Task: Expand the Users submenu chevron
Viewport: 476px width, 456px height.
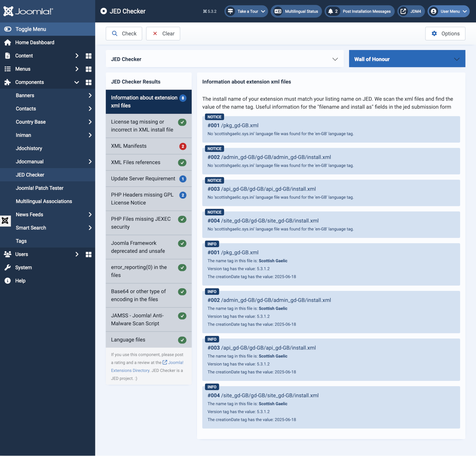Action: [77, 254]
